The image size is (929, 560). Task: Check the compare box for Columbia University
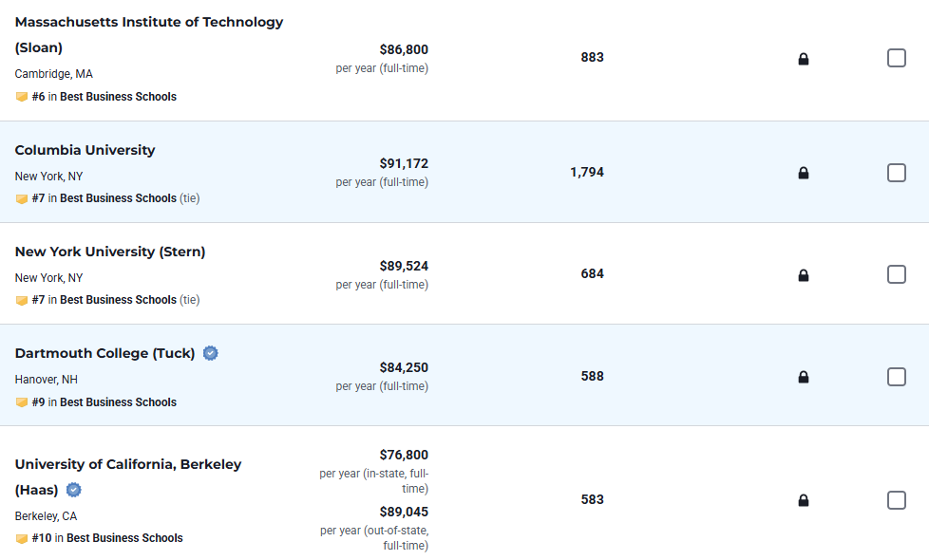pyautogui.click(x=896, y=173)
